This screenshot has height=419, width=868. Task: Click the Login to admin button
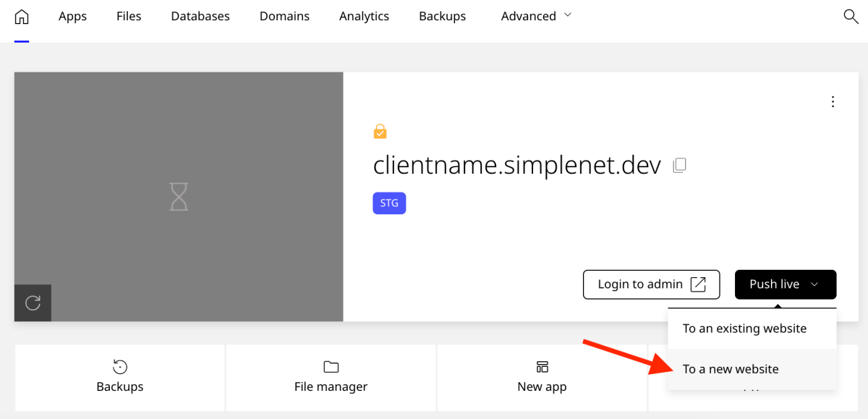click(x=651, y=284)
